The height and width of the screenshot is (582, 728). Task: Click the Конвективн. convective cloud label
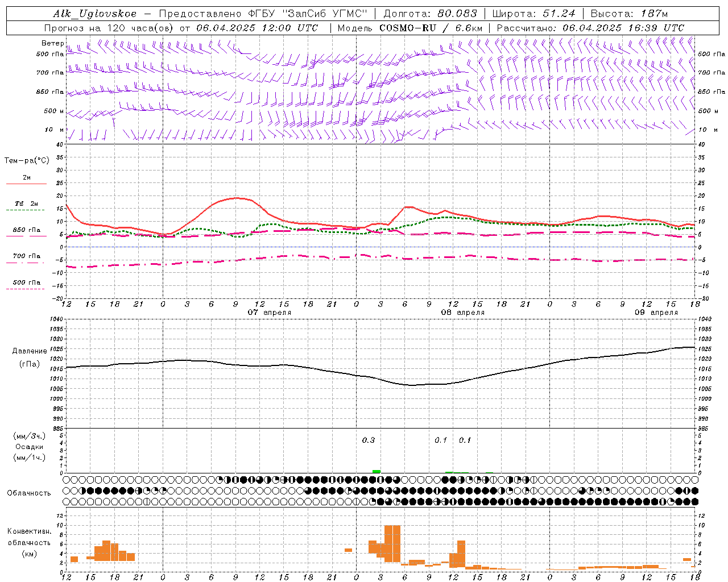[x=30, y=531]
